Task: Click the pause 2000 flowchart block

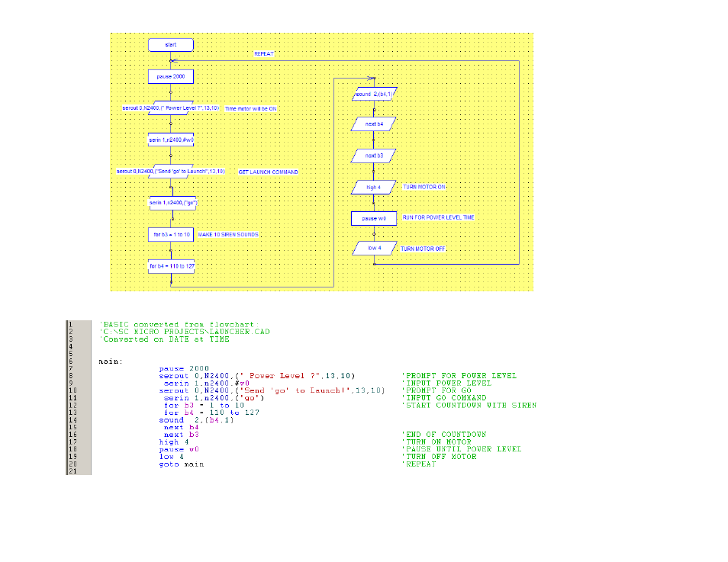Action: click(171, 76)
